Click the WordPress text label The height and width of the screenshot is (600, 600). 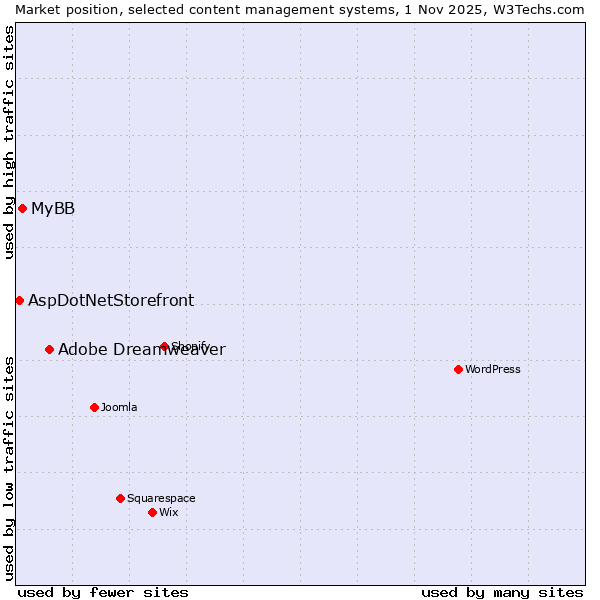(493, 370)
